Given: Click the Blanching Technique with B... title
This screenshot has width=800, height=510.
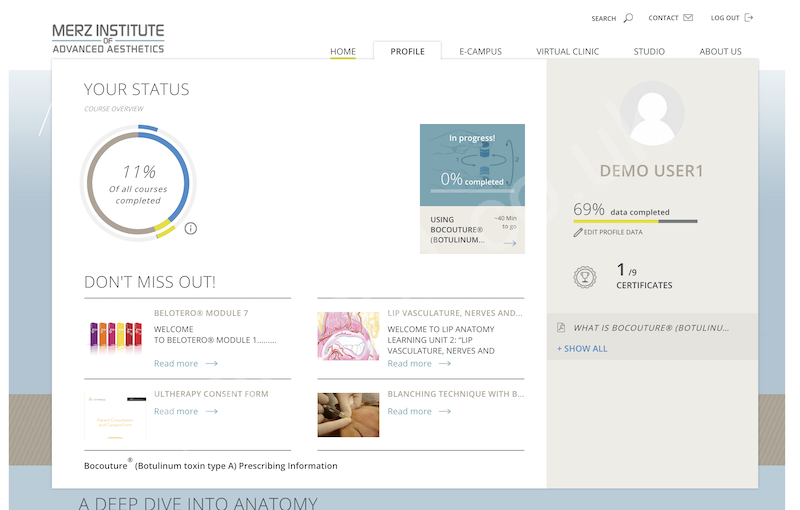Looking at the screenshot, I should pos(456,394).
